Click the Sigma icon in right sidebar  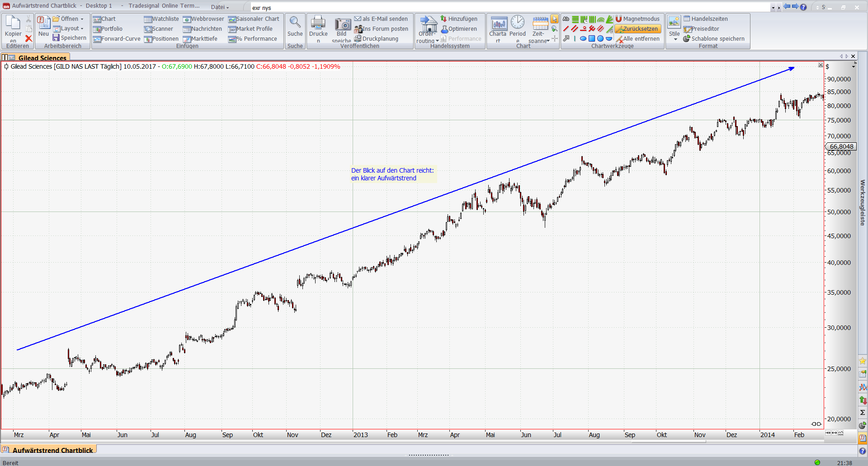point(863,412)
